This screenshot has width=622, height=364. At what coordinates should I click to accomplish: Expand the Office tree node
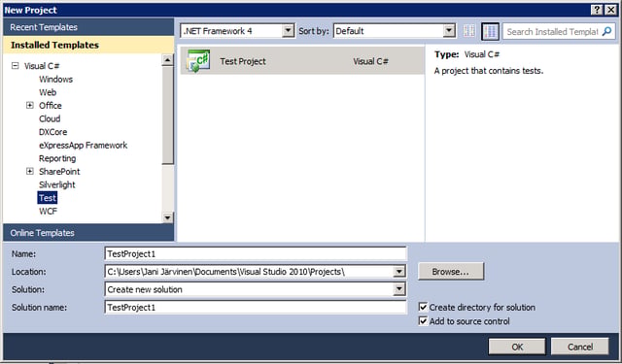[30, 106]
